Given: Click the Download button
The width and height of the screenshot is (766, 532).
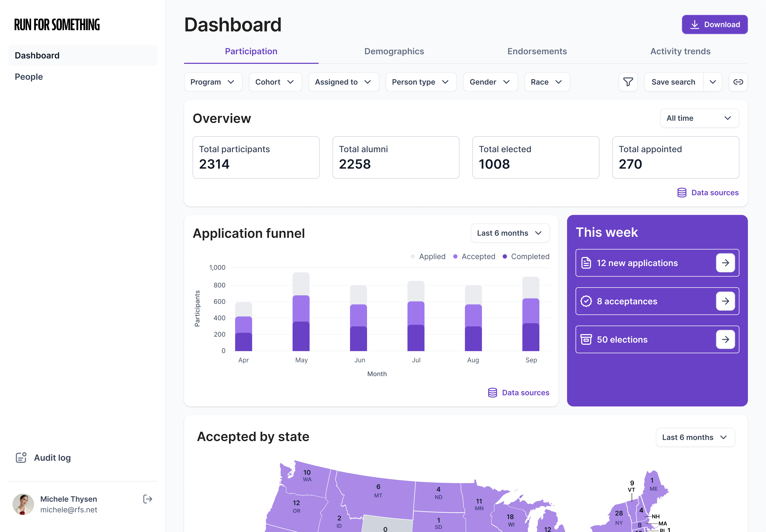Looking at the screenshot, I should click(x=715, y=25).
